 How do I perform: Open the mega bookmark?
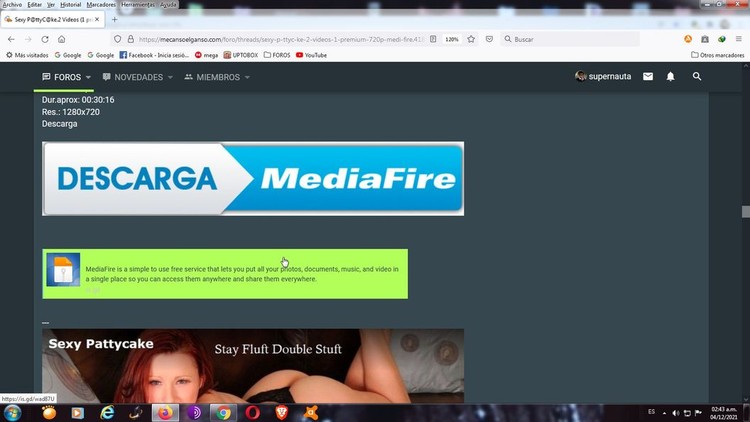[206, 55]
